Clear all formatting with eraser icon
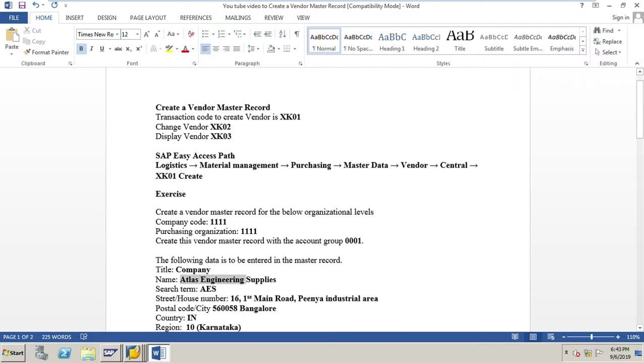This screenshot has width=644, height=363. click(x=191, y=34)
